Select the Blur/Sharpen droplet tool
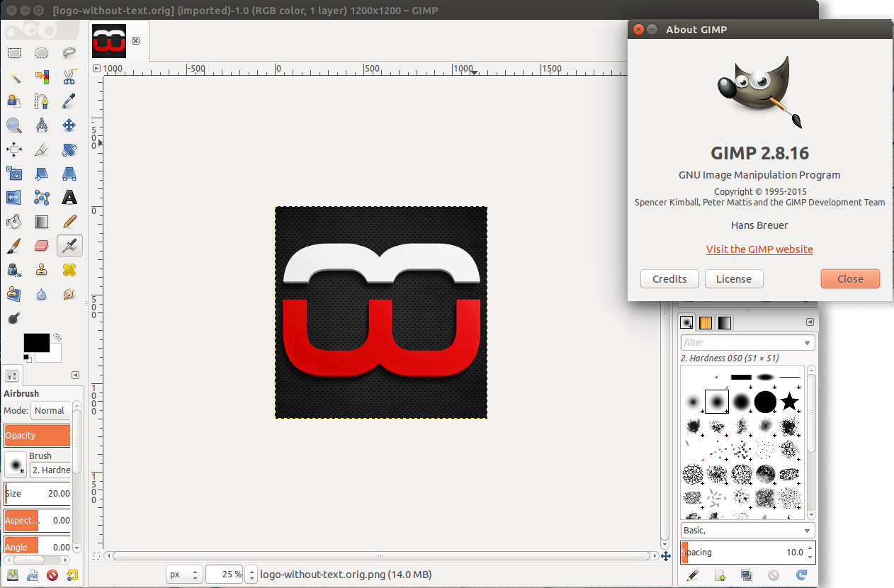The image size is (894, 588). [x=42, y=293]
